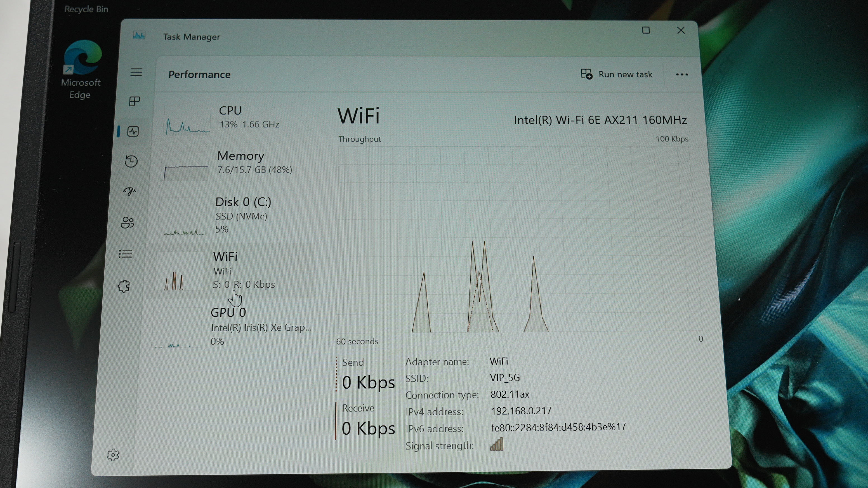Open the Processes page icon
Screen dimensions: 868x488
click(x=135, y=101)
